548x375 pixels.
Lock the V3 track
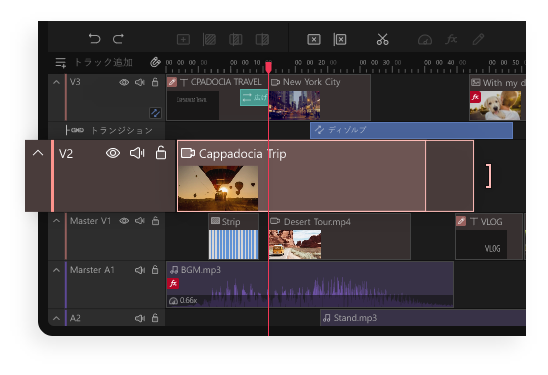coord(155,82)
